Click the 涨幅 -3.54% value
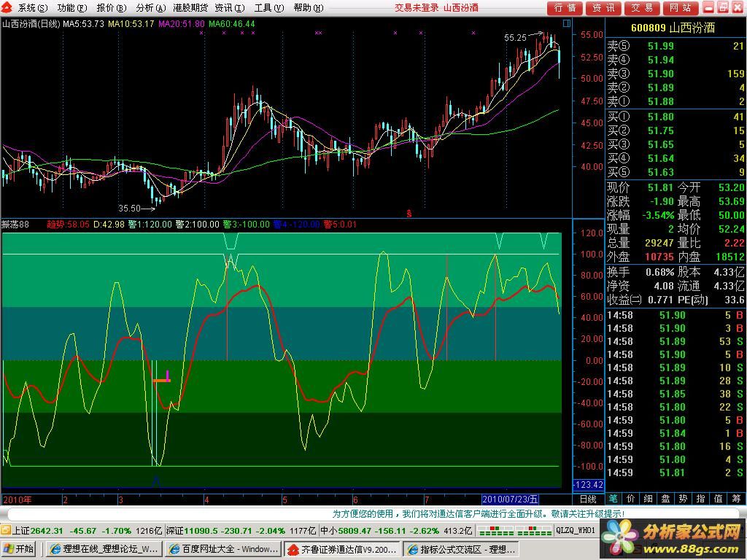 point(658,215)
